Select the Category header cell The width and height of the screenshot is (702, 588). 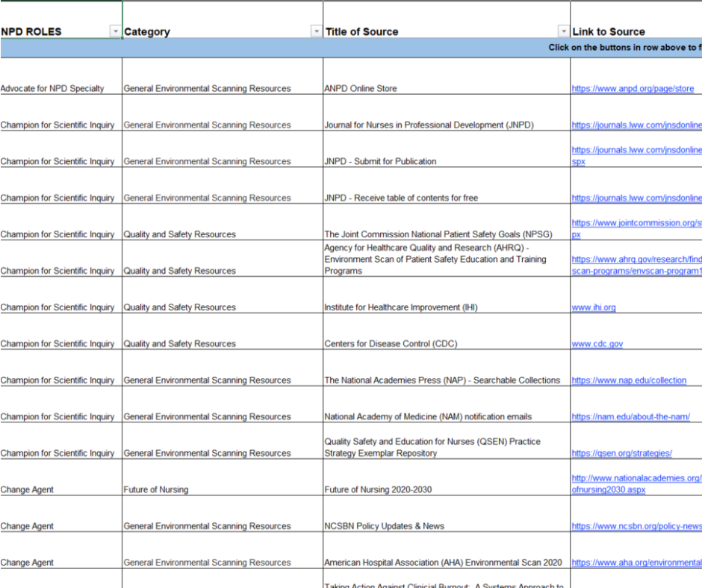223,19
